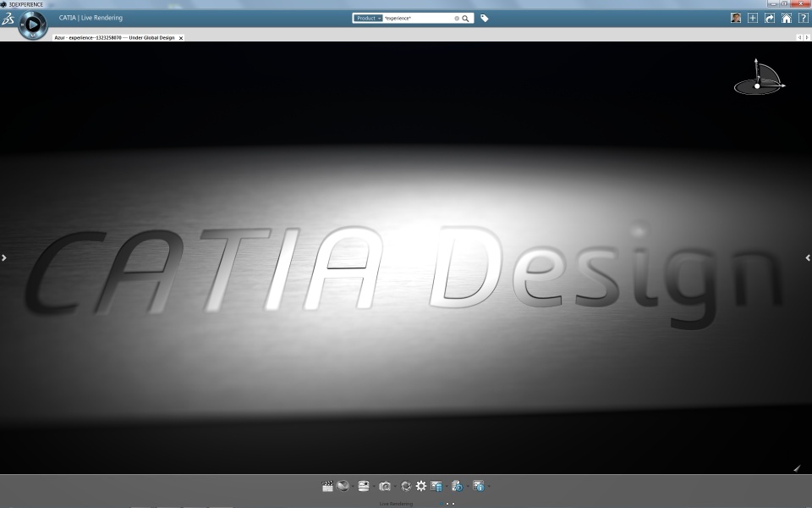
Task: Expand the left side panel arrow
Action: 3,257
